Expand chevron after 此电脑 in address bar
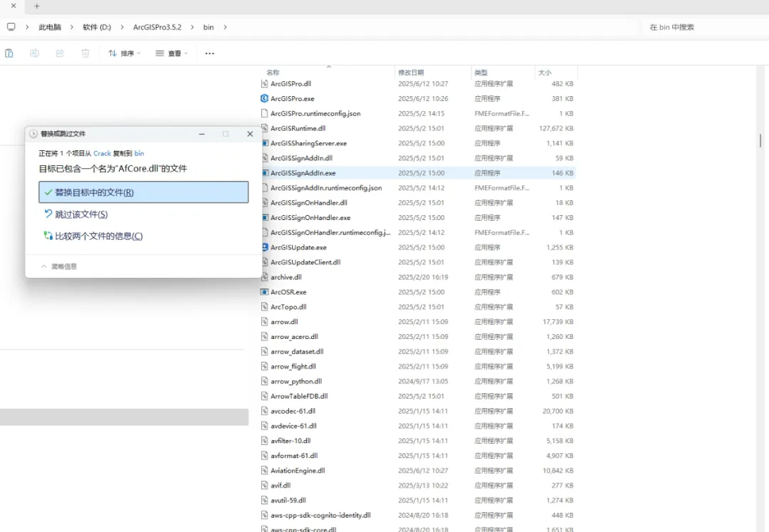Screen dimensions: 769x532 pos(72,27)
